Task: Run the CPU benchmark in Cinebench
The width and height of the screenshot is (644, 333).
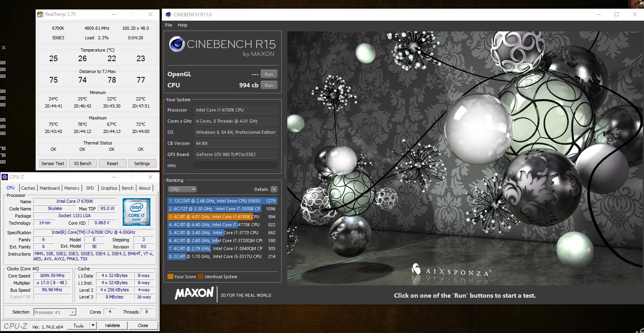Action: pos(269,85)
